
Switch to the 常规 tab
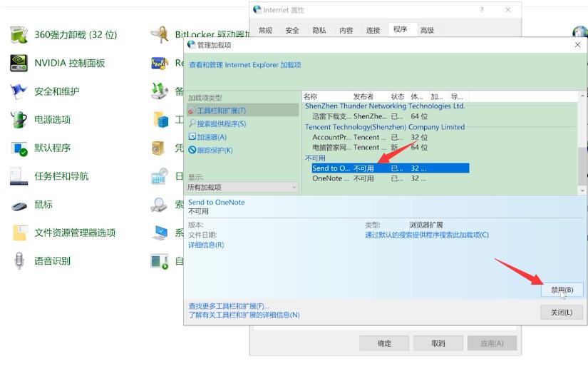pos(265,30)
